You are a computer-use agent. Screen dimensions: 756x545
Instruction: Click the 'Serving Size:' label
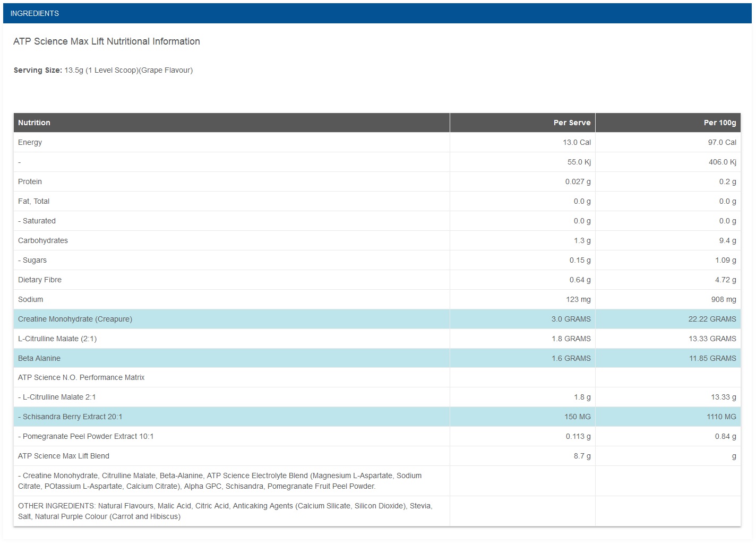point(38,70)
